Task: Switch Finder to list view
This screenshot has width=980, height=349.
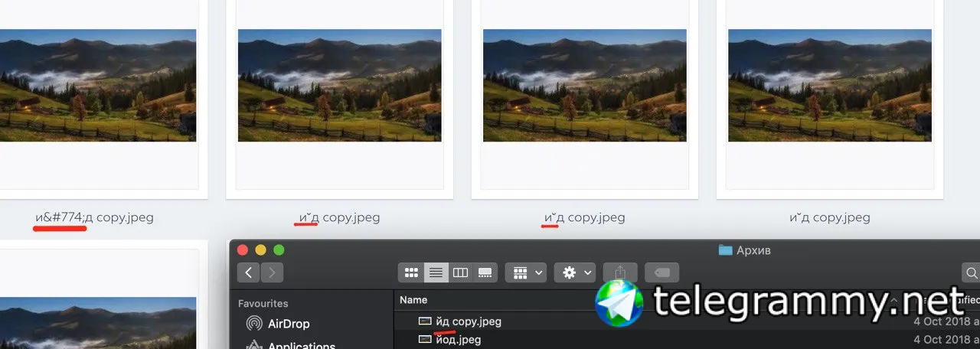Action: (436, 272)
